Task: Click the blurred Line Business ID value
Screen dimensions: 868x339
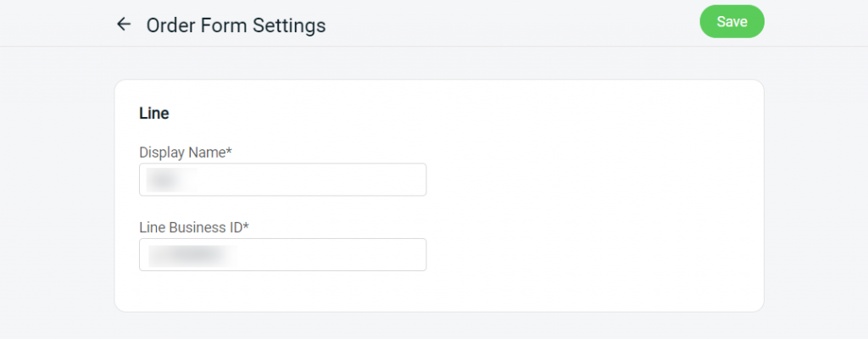Action: click(x=191, y=255)
